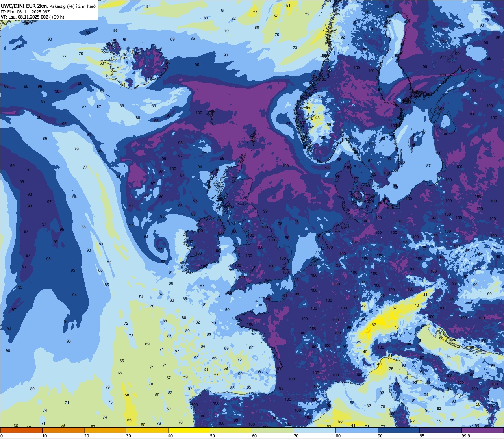Click the 90–95 dark blue legend swatch
Screen dimensions: 504x439
point(398,430)
